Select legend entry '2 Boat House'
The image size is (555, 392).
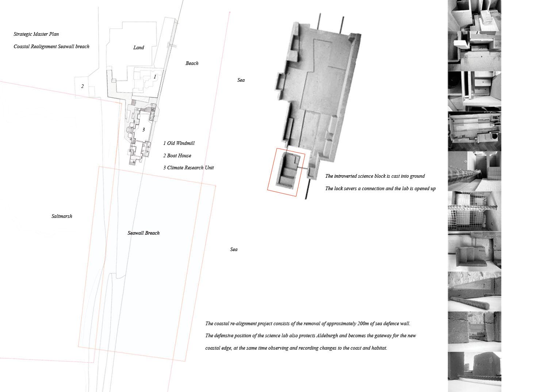177,156
